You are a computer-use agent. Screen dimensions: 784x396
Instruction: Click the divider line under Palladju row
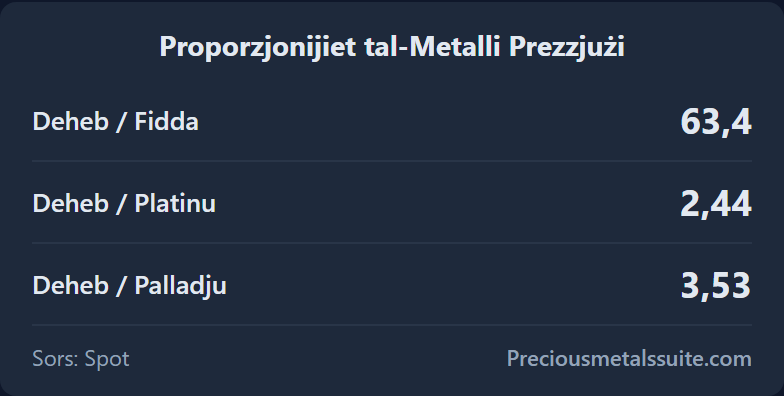pos(392,325)
